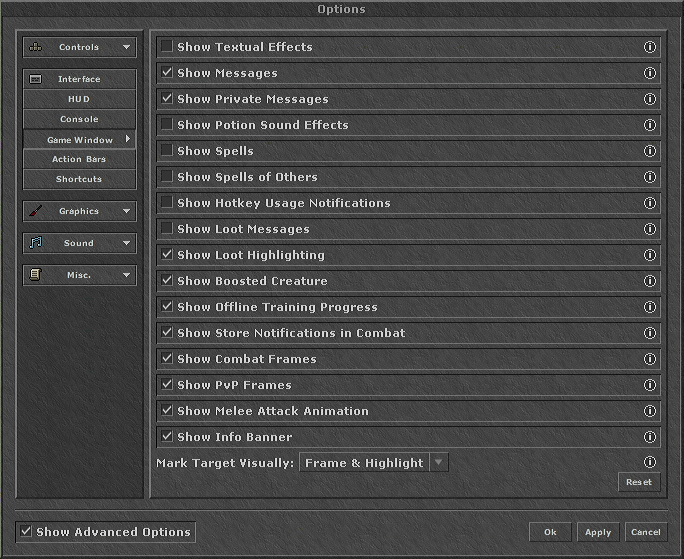Image resolution: width=684 pixels, height=559 pixels.
Task: Disable the Show Boosted Creature checkbox
Action: [167, 280]
